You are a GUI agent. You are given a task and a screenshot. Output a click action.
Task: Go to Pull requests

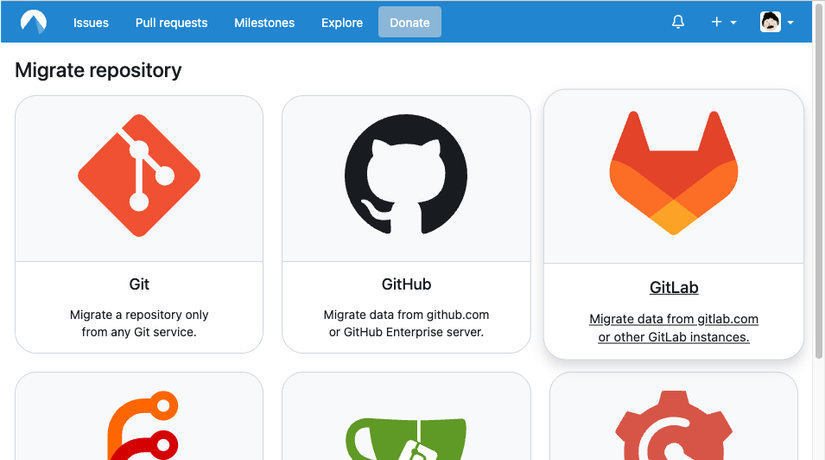pos(171,23)
